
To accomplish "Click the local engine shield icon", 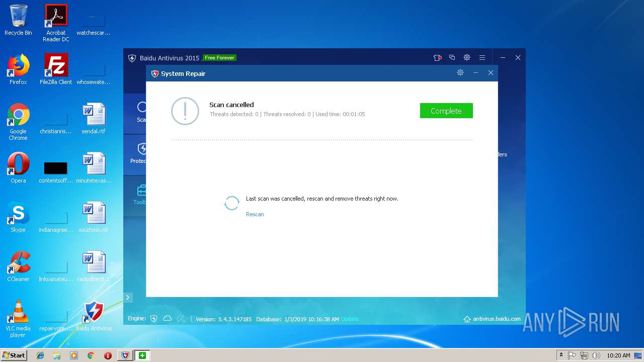I will click(154, 319).
